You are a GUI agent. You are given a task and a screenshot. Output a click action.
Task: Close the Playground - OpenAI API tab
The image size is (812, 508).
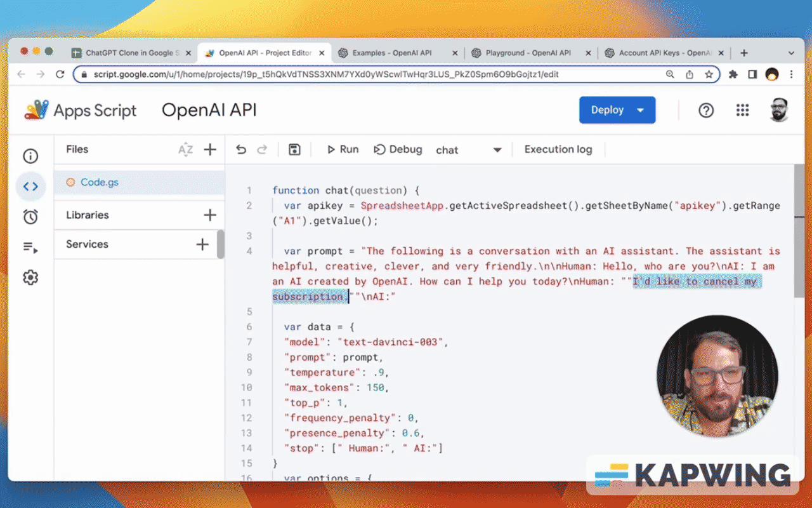588,53
